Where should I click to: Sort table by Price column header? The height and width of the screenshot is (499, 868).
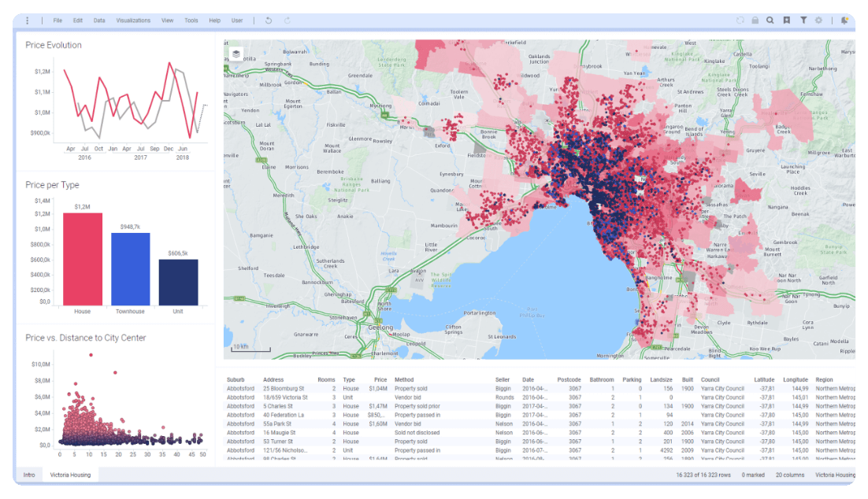380,379
